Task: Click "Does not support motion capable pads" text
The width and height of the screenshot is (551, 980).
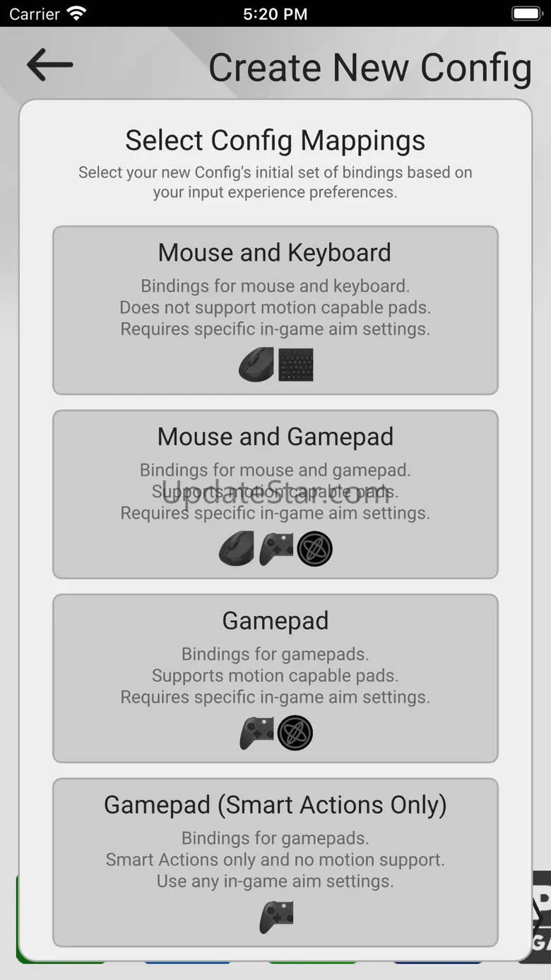Action: (x=275, y=307)
